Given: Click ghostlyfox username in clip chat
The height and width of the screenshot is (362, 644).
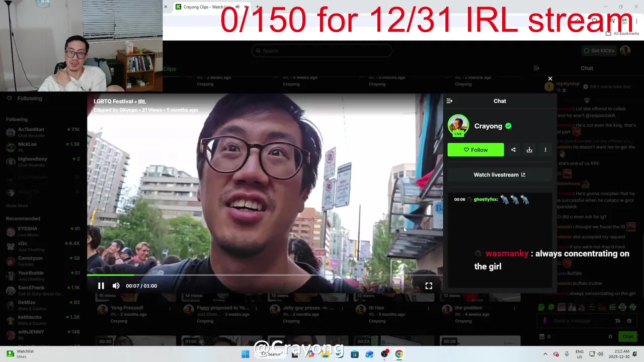Looking at the screenshot, I should 486,200.
